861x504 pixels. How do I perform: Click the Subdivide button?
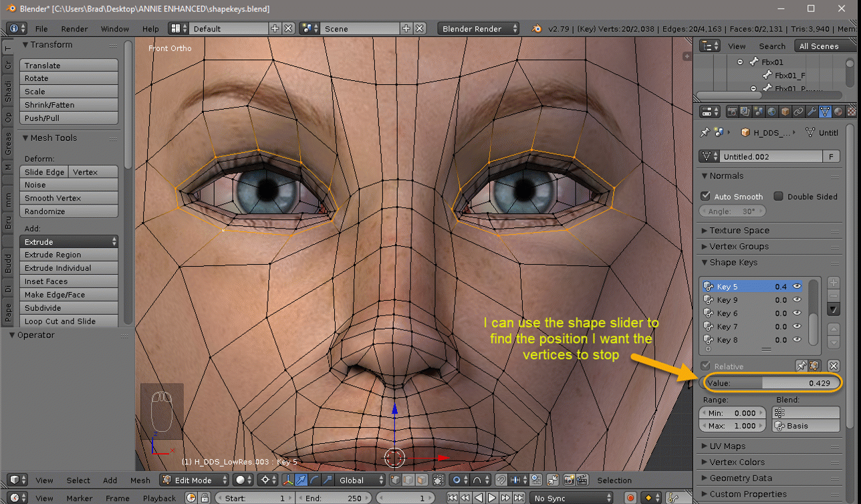[69, 308]
